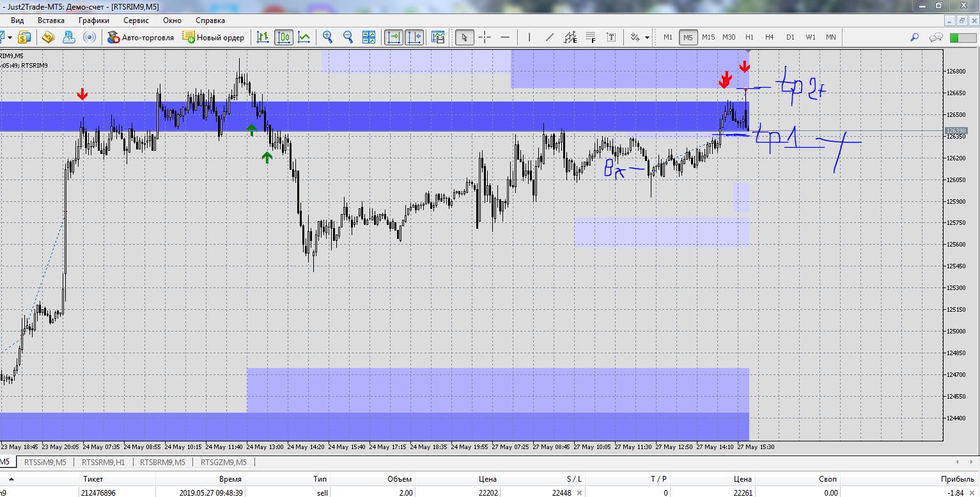Switch timeframe to MN
Screen dimensions: 980x497
click(x=831, y=37)
